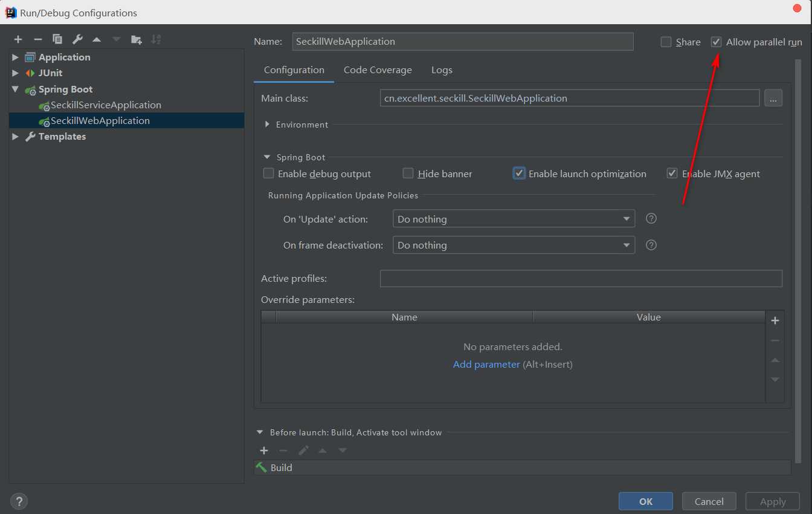Toggle Enable JMX agent checkbox
Viewport: 812px width, 514px height.
point(672,174)
